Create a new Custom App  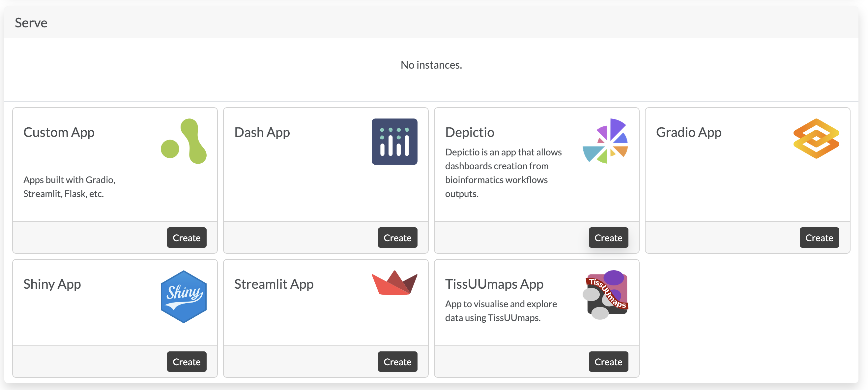click(187, 238)
